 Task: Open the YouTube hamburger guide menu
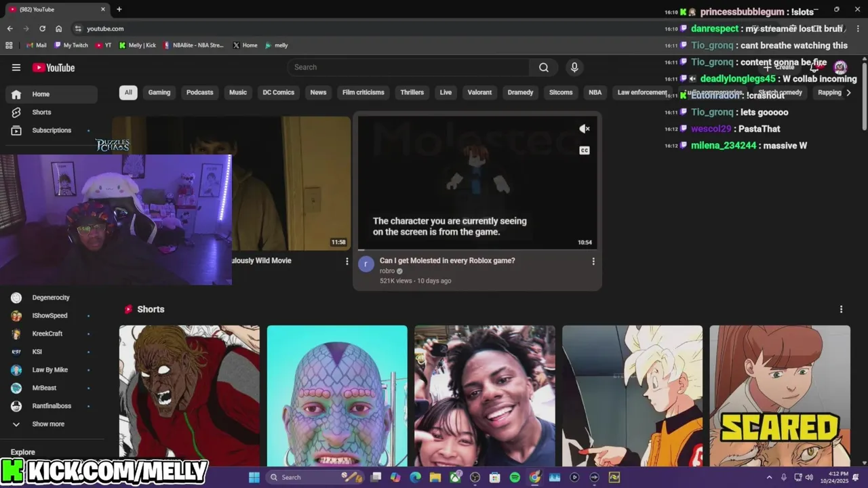16,67
